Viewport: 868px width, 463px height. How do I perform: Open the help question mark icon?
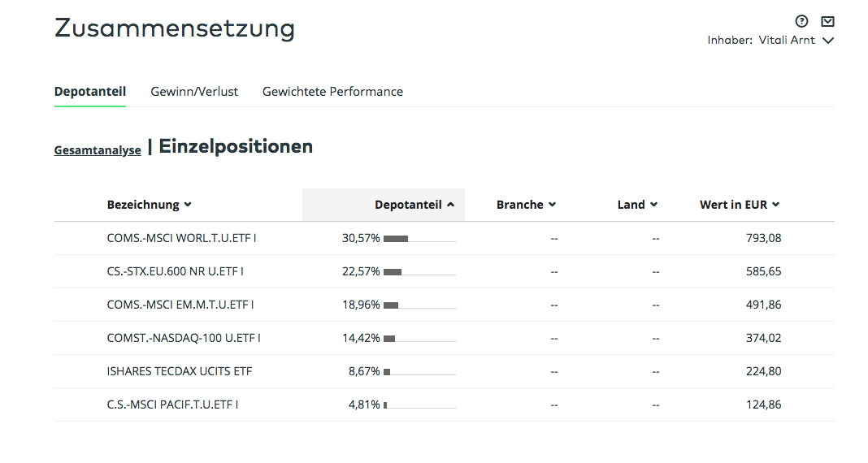[x=801, y=22]
